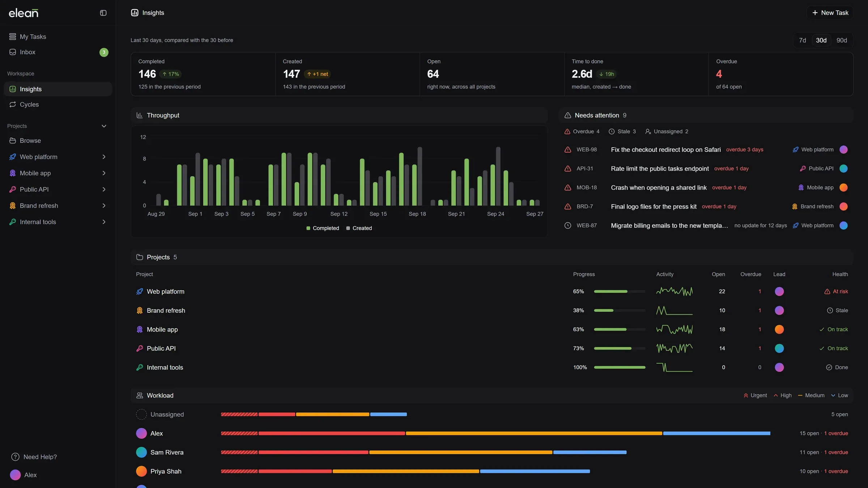868x488 pixels.
Task: Open the Inbox
Action: pyautogui.click(x=58, y=52)
